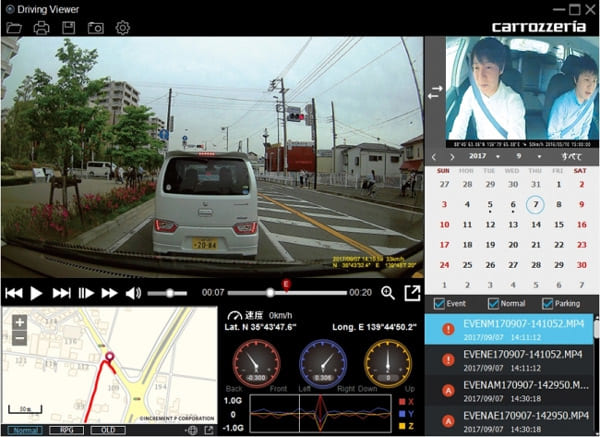The image size is (600, 437).
Task: Click the print icon
Action: pos(41,27)
